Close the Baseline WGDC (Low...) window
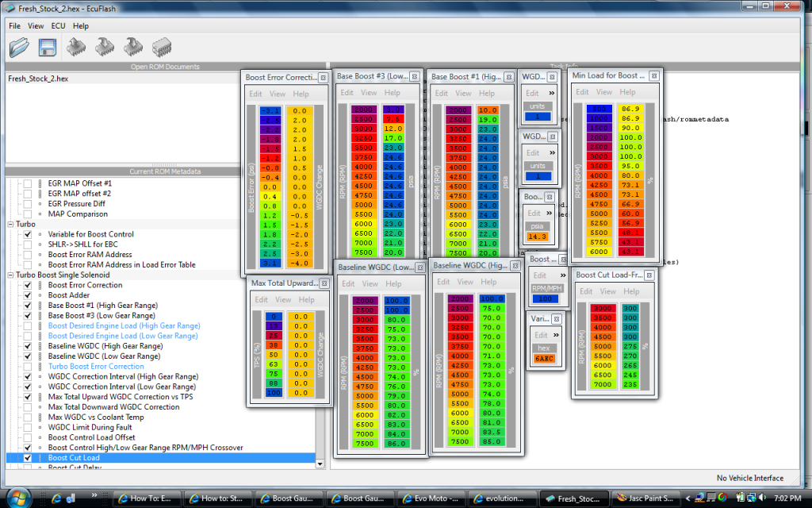Viewport: 812px width, 508px height. [x=420, y=267]
